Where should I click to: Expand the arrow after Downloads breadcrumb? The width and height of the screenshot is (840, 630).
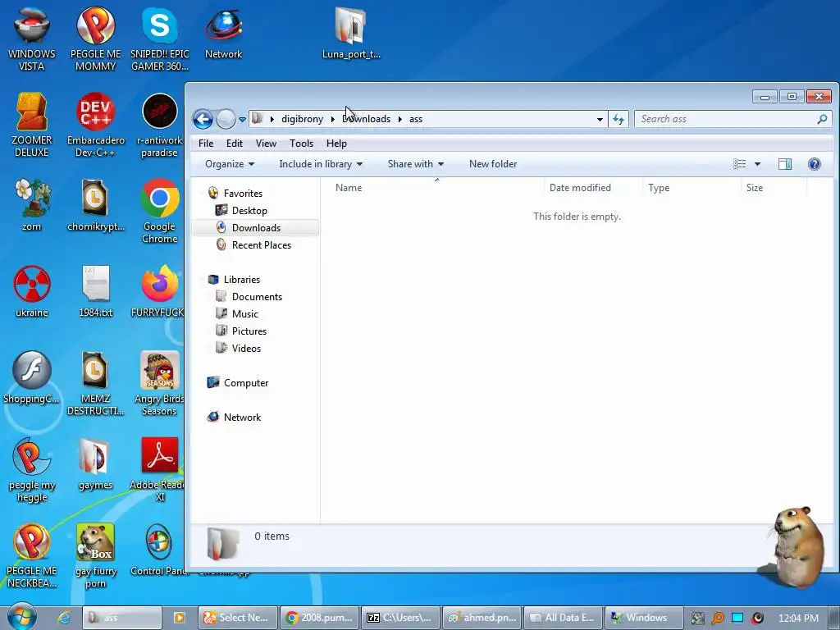click(399, 119)
